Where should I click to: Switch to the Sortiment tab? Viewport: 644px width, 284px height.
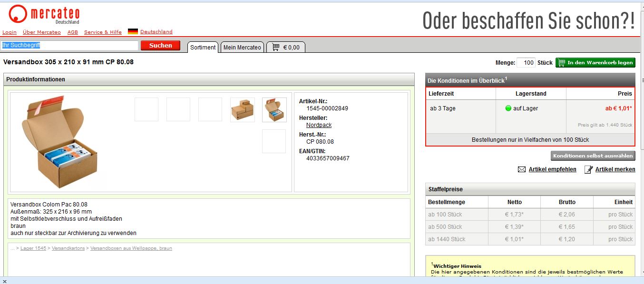203,47
